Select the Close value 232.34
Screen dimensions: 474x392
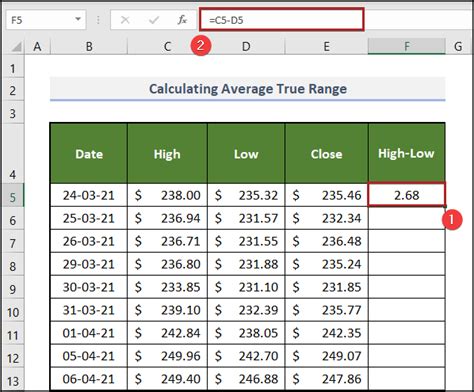click(x=327, y=218)
